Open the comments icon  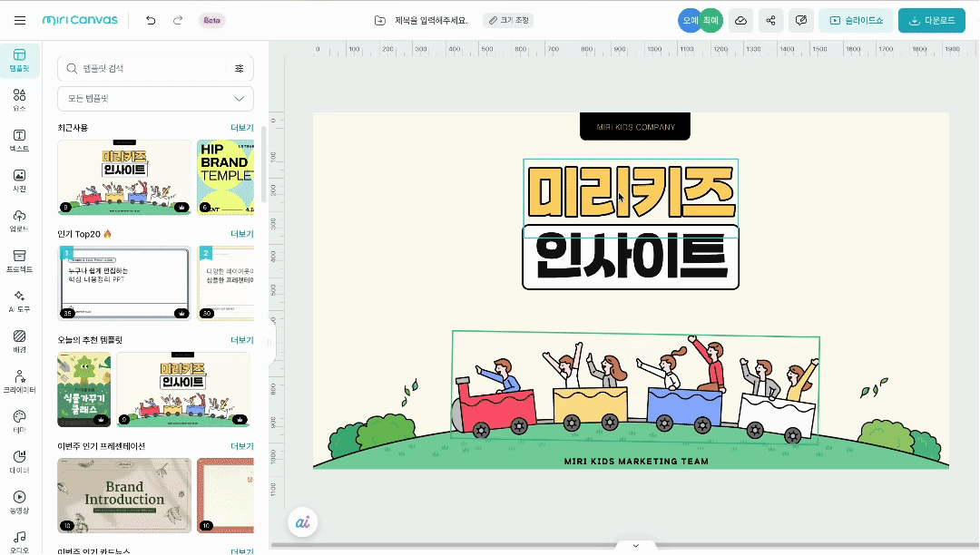pos(800,21)
